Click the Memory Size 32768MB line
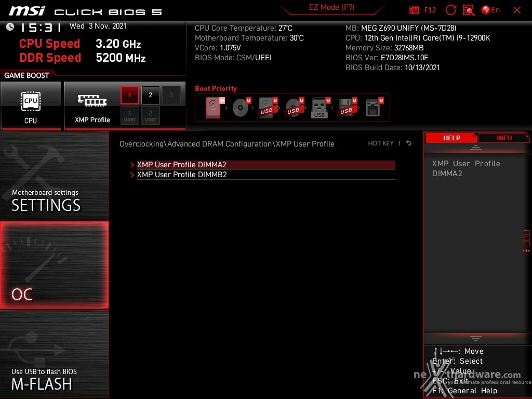The height and width of the screenshot is (399, 532). coord(384,48)
